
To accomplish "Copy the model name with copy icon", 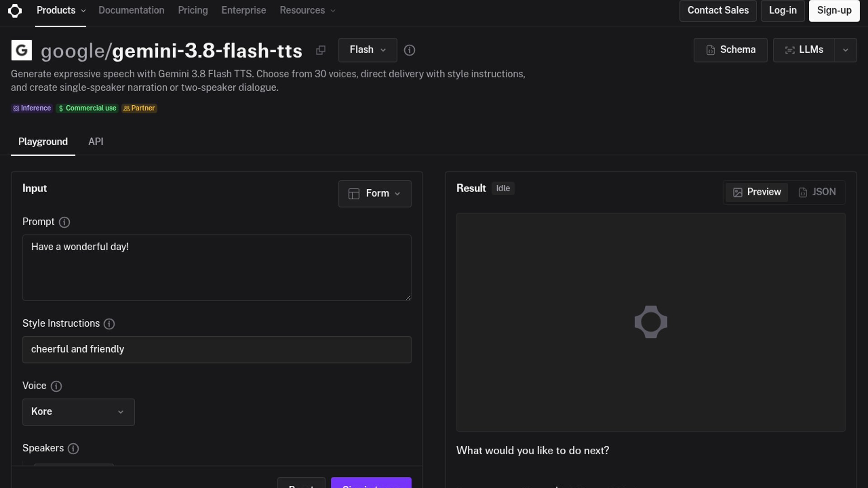I will (x=321, y=50).
